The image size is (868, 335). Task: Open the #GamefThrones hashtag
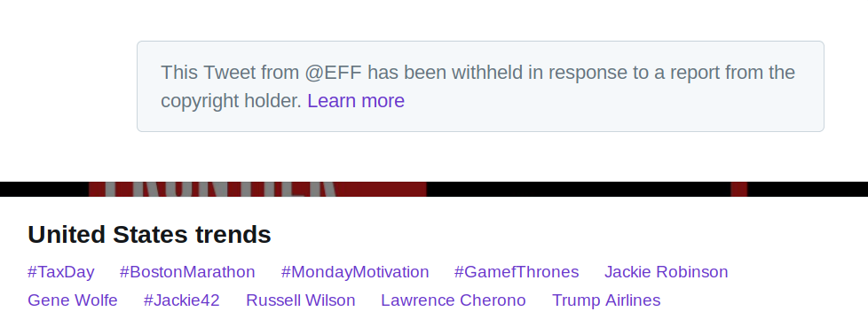click(x=517, y=272)
